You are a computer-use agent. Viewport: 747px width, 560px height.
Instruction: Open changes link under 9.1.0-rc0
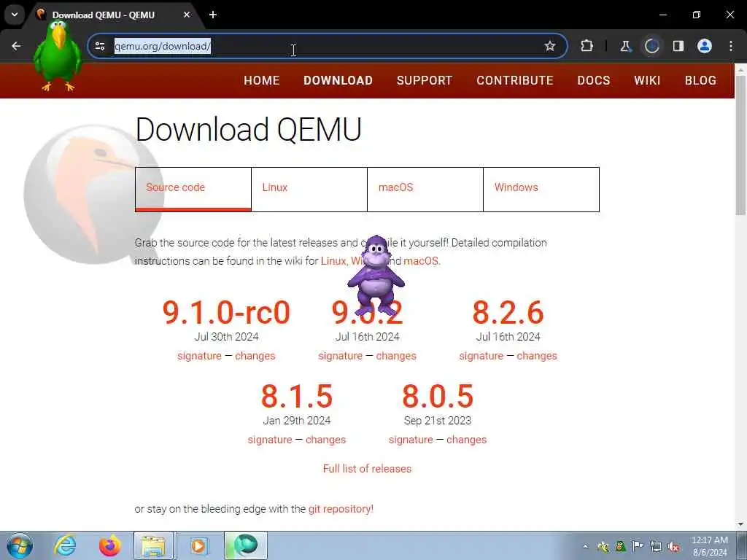[255, 356]
